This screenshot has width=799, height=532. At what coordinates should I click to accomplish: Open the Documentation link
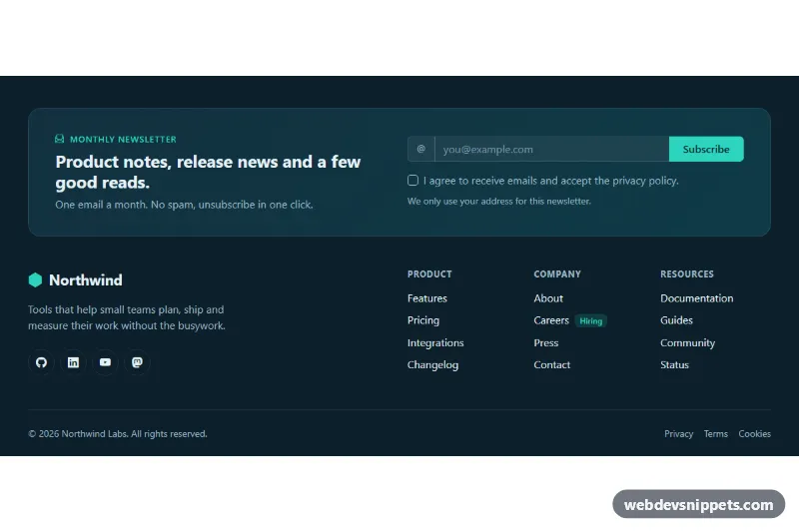click(x=696, y=298)
